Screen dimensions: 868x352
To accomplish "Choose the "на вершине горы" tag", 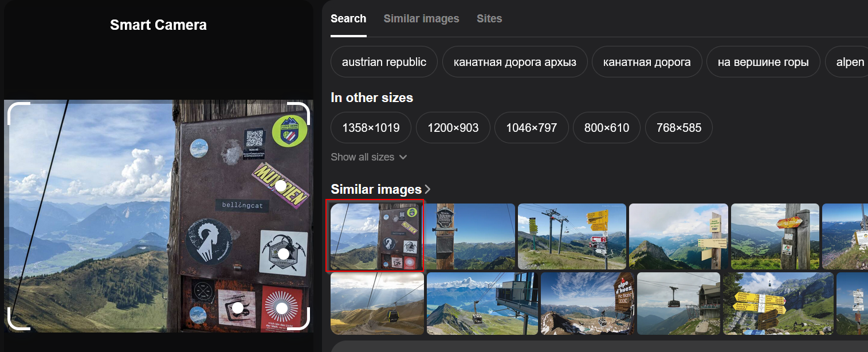I will tap(763, 62).
